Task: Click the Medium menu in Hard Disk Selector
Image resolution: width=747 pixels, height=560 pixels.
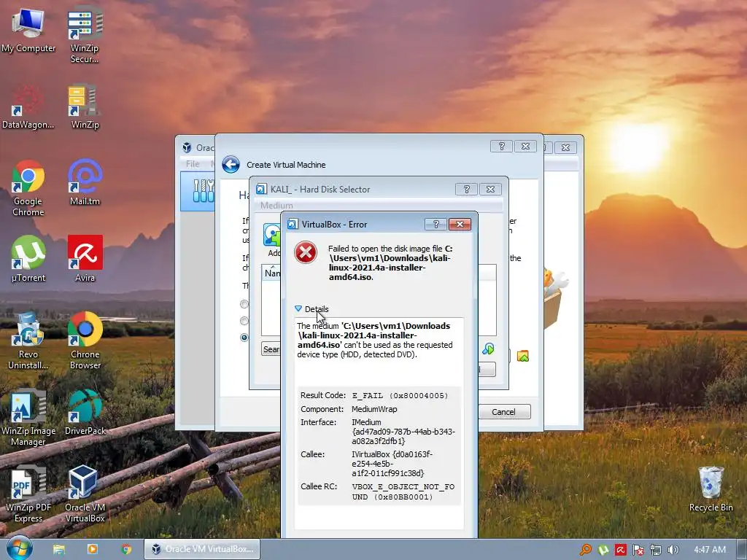Action: pos(276,205)
